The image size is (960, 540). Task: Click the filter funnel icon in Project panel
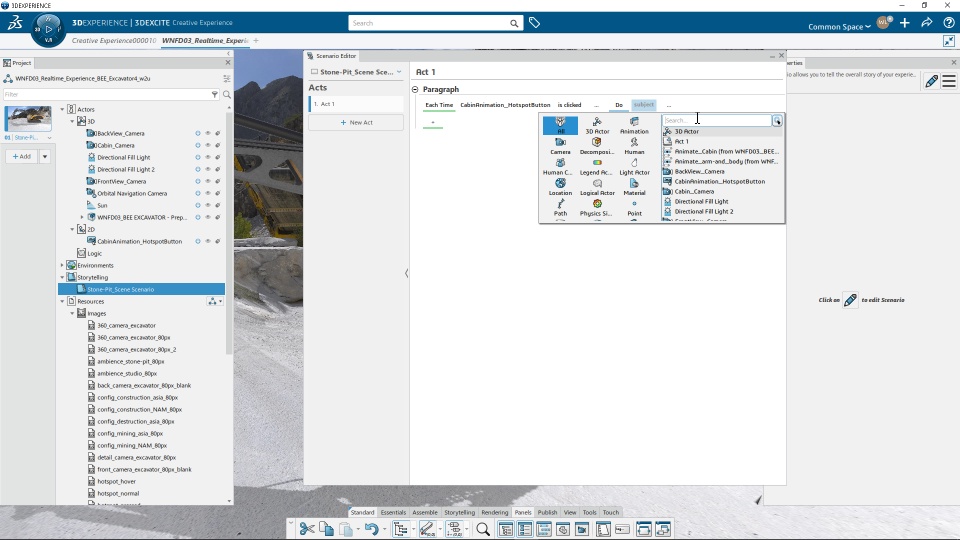tap(214, 94)
